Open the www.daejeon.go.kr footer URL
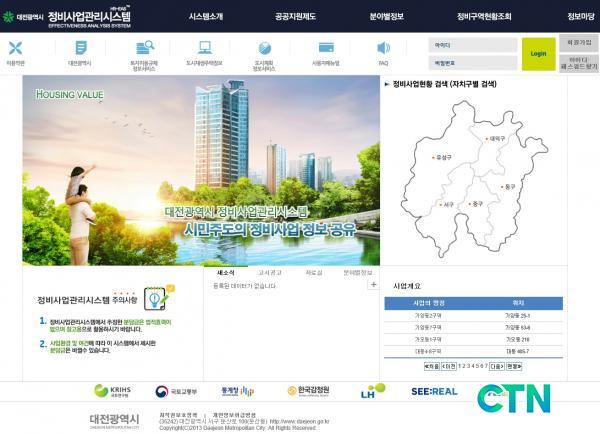600x434 pixels. pyautogui.click(x=299, y=421)
